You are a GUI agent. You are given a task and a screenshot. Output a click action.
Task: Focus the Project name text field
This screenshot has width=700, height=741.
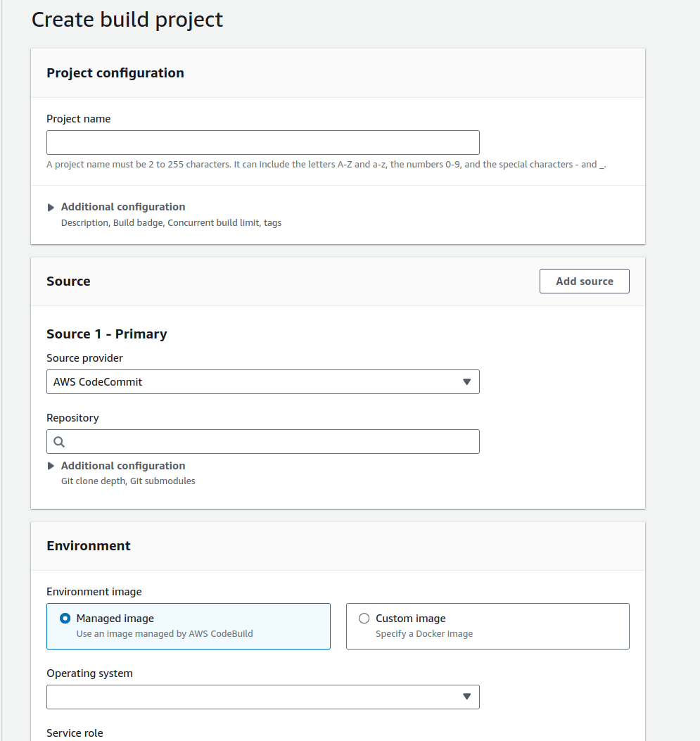click(262, 142)
